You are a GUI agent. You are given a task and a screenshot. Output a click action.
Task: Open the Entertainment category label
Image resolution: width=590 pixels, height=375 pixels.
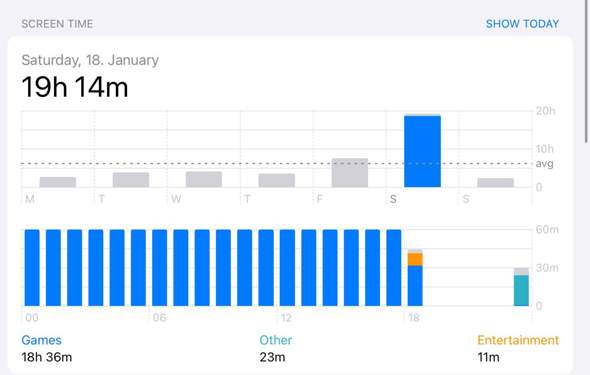click(x=518, y=340)
